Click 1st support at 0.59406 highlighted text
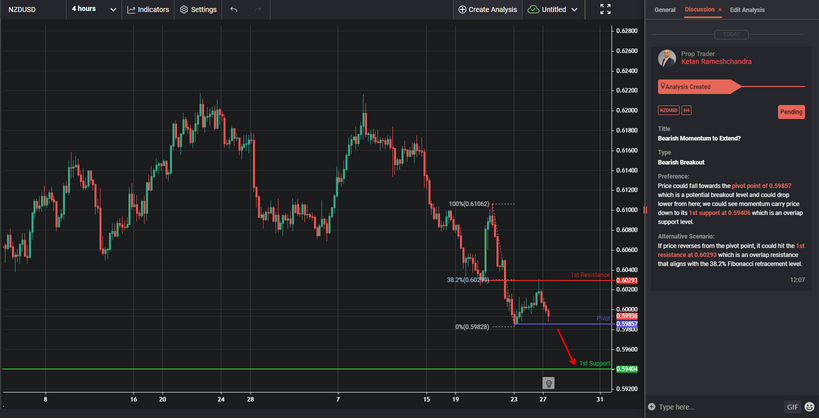Image resolution: width=819 pixels, height=420 pixels. pyautogui.click(x=720, y=213)
